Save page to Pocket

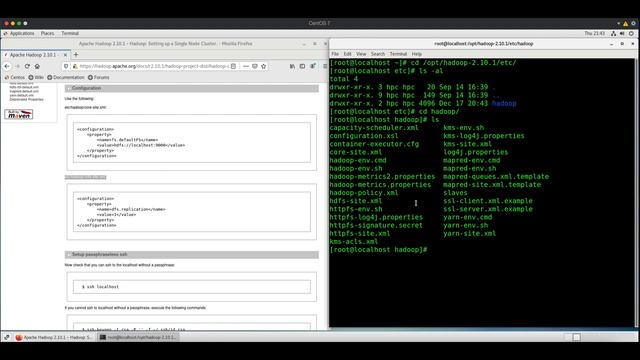tap(255, 66)
